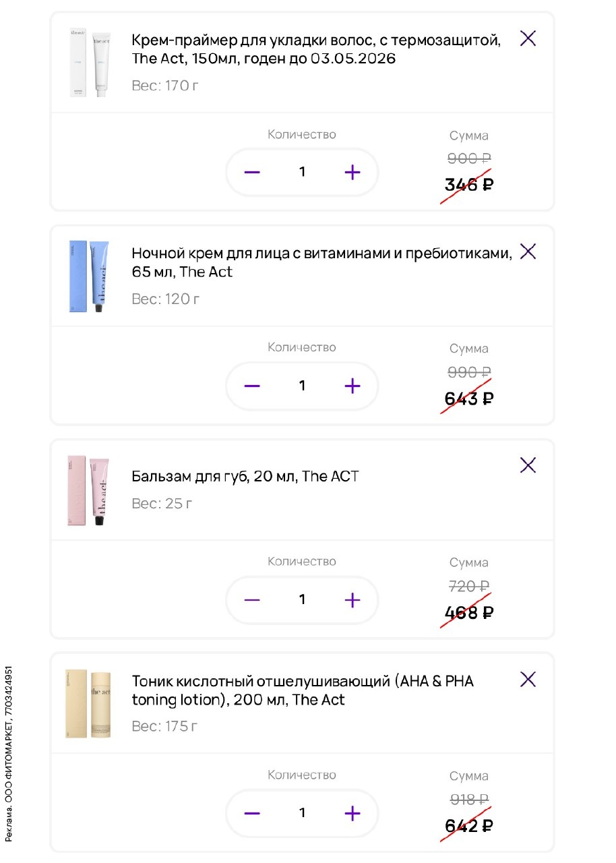Open the beige toner product thumbnail

coord(88,703)
